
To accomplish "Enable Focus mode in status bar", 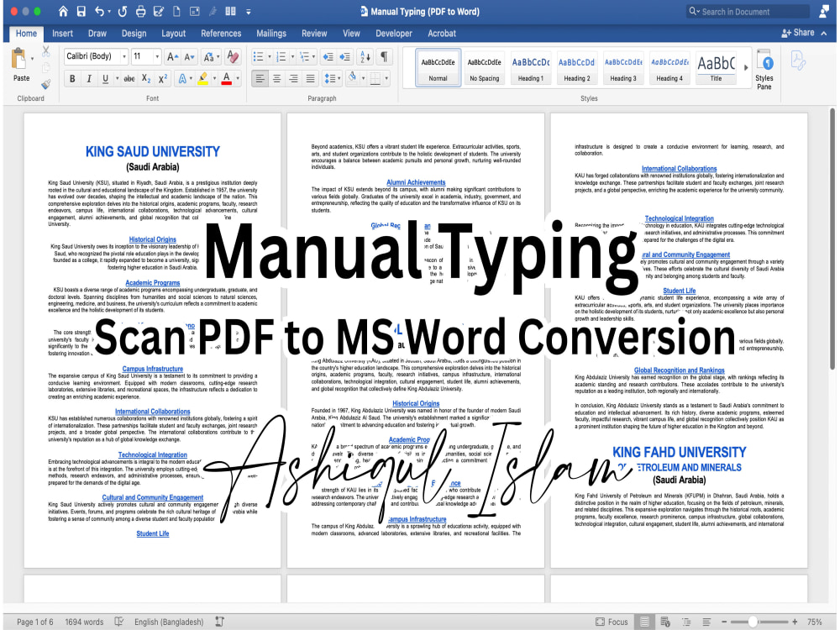I will coord(612,622).
